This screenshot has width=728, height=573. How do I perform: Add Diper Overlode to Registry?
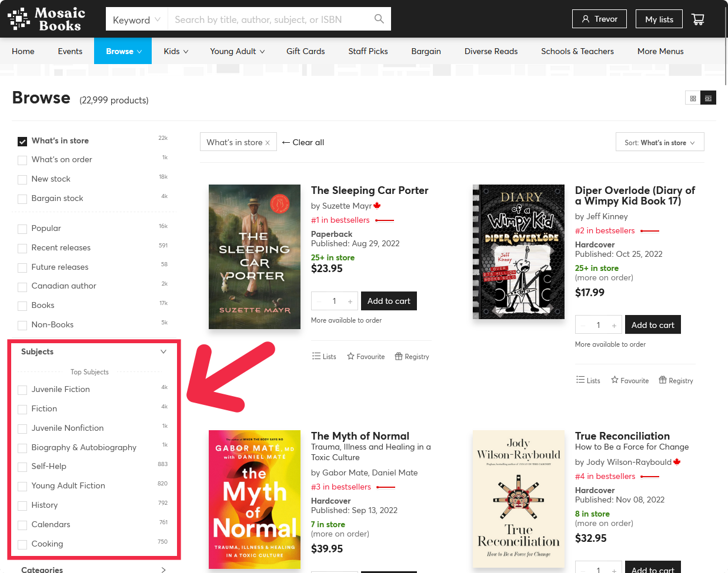pos(676,381)
